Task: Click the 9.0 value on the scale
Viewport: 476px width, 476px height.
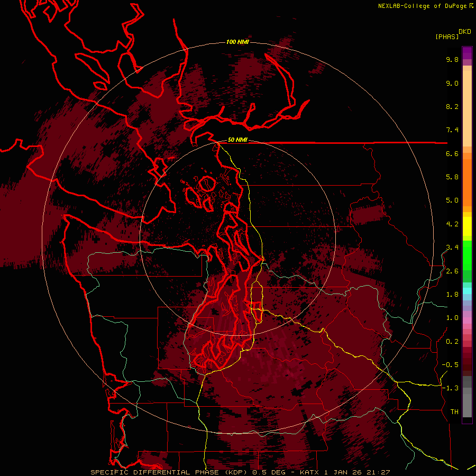Action: 452,83
